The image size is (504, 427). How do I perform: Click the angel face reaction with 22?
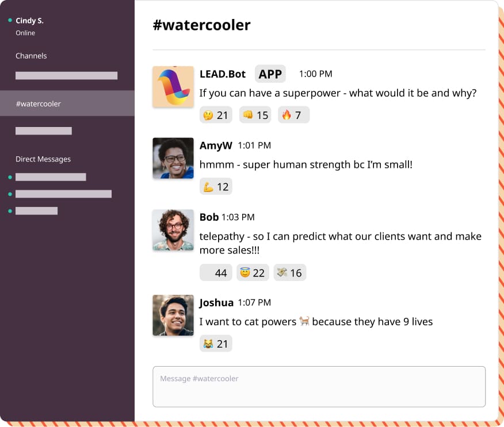point(253,272)
